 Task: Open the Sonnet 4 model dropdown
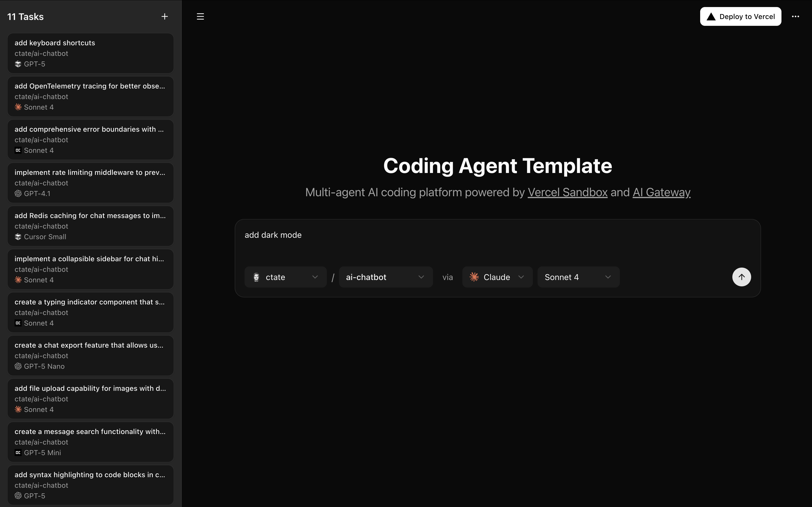[578, 277]
